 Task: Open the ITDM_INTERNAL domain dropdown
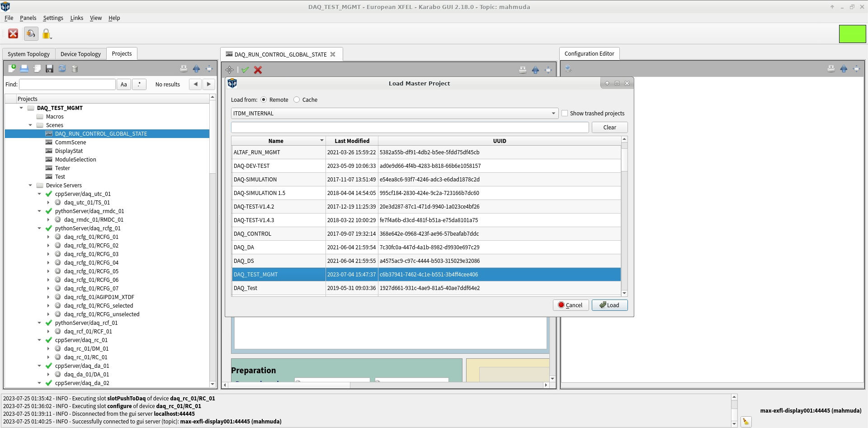(553, 113)
